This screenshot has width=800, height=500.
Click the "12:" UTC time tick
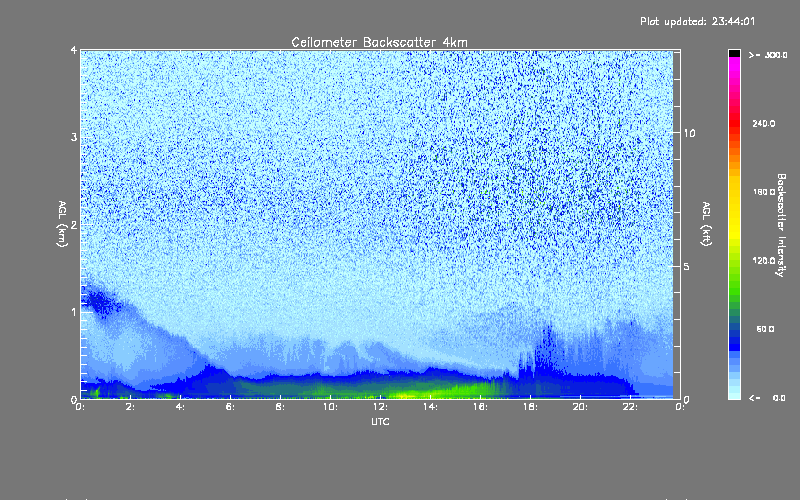(x=380, y=407)
